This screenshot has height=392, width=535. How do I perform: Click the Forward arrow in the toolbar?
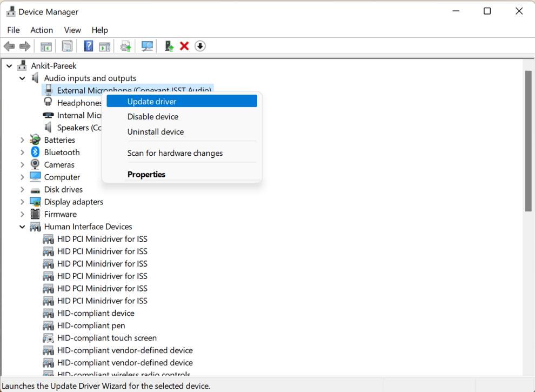click(x=25, y=46)
